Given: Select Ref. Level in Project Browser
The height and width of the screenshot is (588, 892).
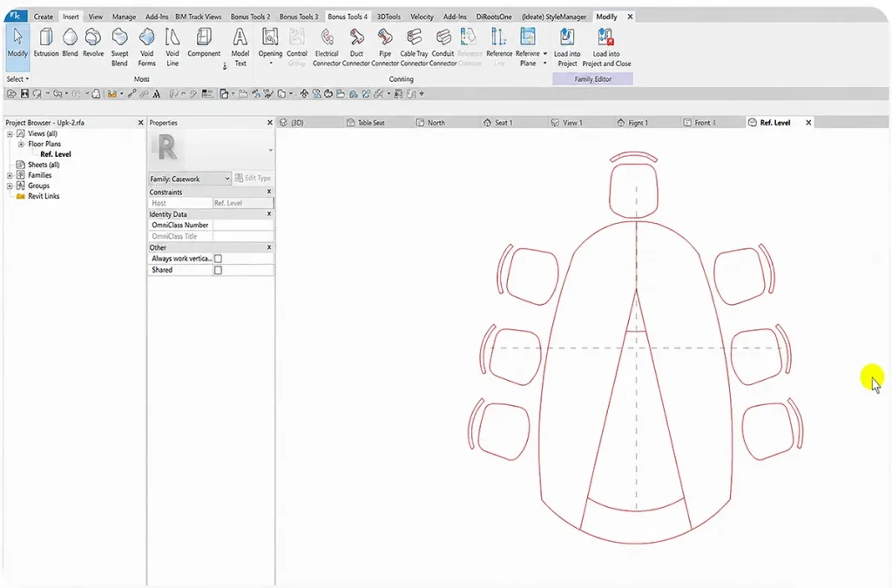Looking at the screenshot, I should pyautogui.click(x=56, y=154).
